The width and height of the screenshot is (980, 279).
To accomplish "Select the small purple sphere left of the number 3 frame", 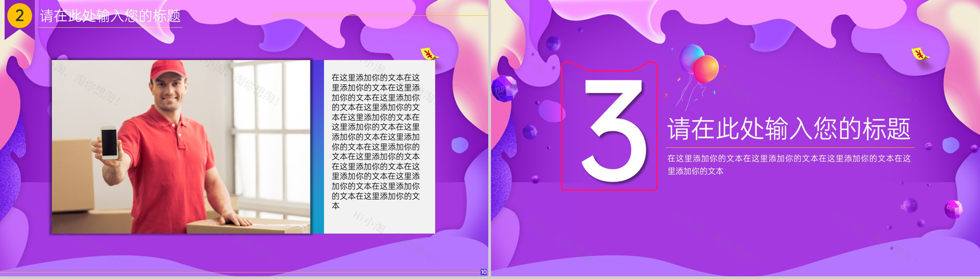I will pos(530,132).
